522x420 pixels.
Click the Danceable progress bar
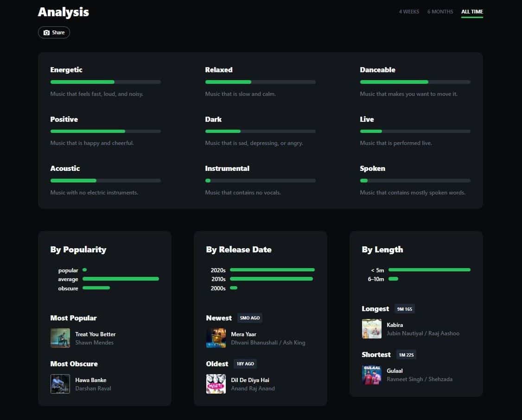(x=415, y=82)
